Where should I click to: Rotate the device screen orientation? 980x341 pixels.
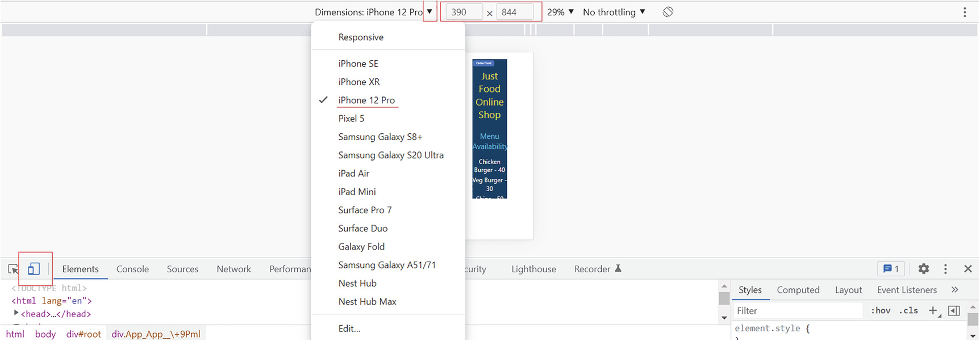[x=668, y=12]
